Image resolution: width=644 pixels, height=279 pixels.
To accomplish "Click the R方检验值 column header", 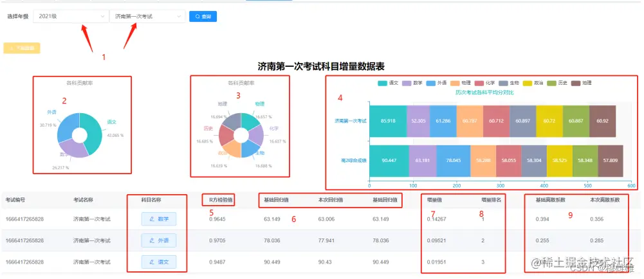I will point(221,200).
